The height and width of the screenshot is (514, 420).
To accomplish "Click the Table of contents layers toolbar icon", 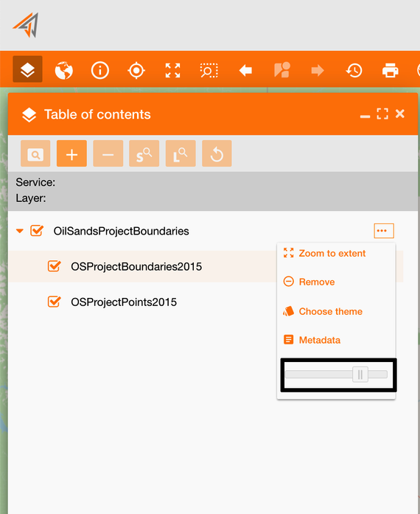I will click(27, 69).
